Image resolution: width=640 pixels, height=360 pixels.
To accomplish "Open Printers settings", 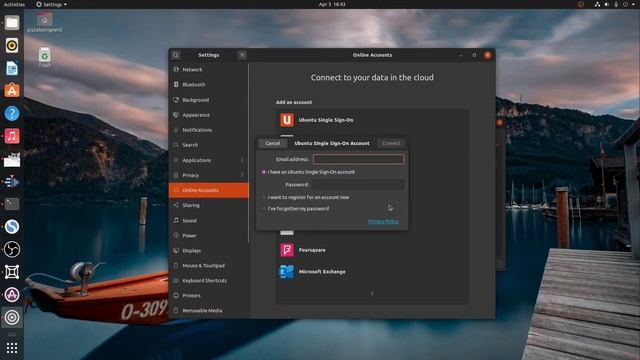I will point(209,296).
